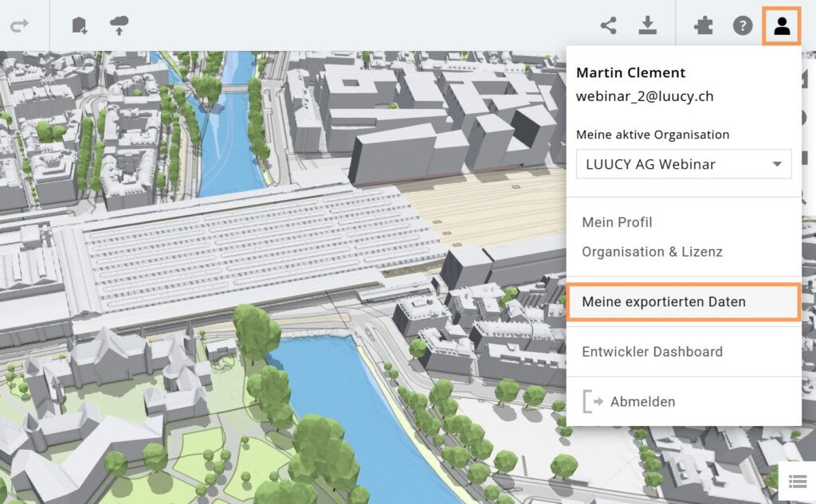Image resolution: width=816 pixels, height=504 pixels.
Task: Click the download export icon
Action: [x=648, y=25]
